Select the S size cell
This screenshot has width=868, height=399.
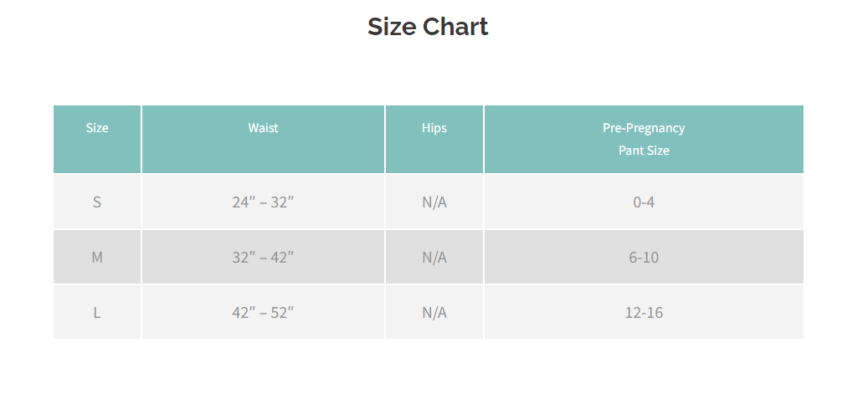coord(97,202)
